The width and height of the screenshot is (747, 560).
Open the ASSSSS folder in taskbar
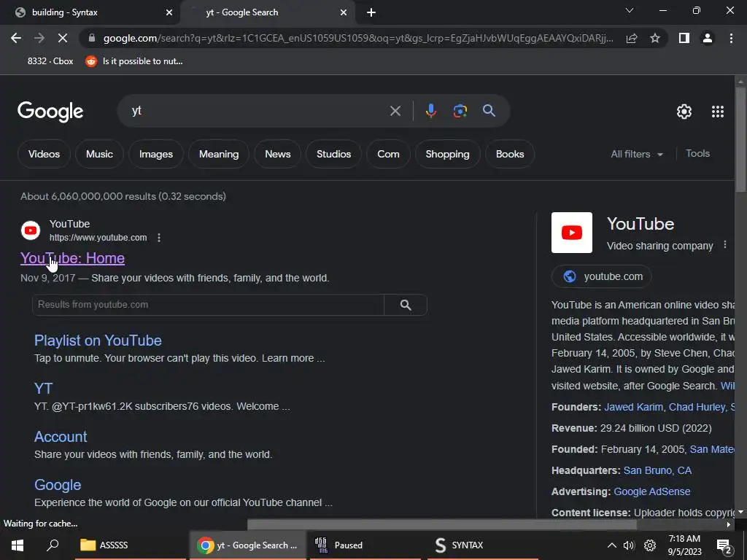(x=130, y=545)
